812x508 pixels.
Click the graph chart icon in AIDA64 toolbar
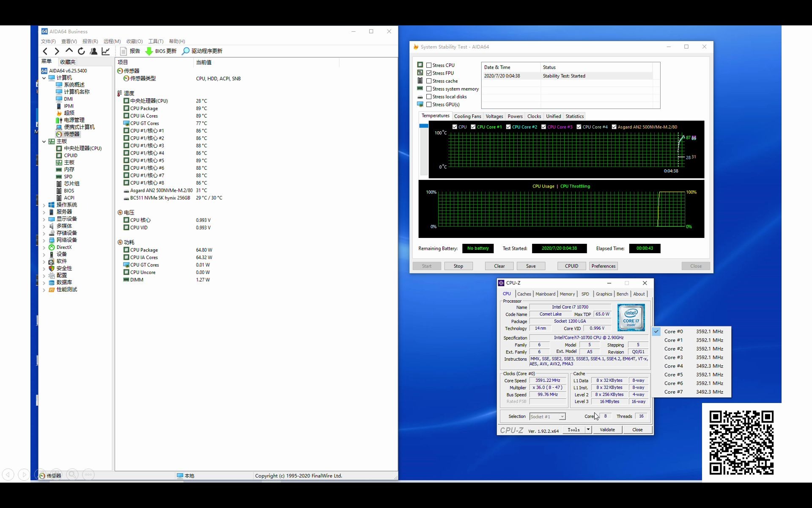106,51
